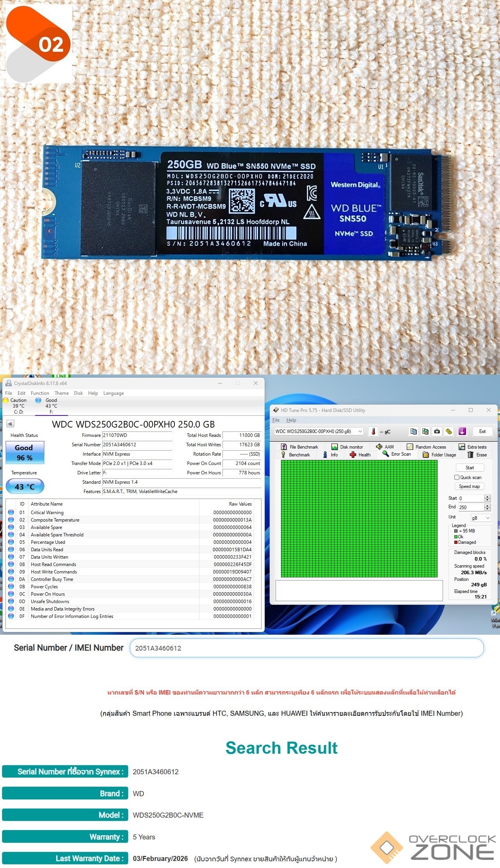Click the status circle for Power Cycles row
Screen dimensions: 500x868
tap(11, 587)
